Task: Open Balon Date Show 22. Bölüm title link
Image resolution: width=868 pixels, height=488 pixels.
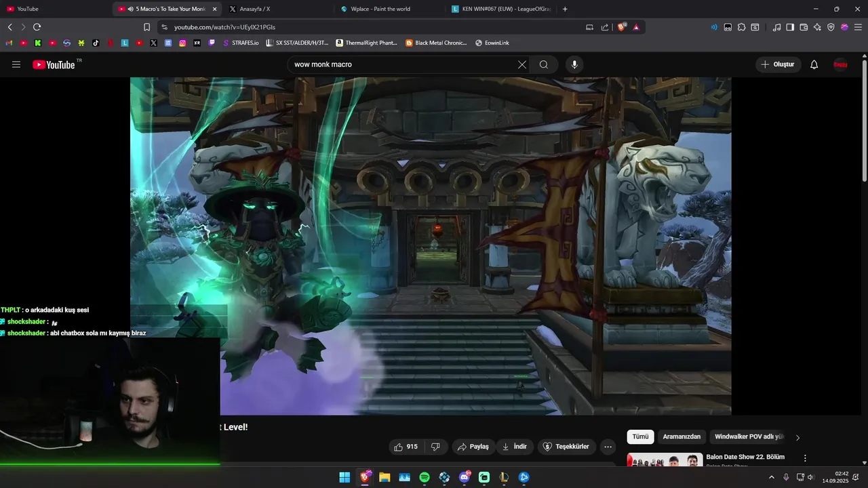Action: point(745,457)
